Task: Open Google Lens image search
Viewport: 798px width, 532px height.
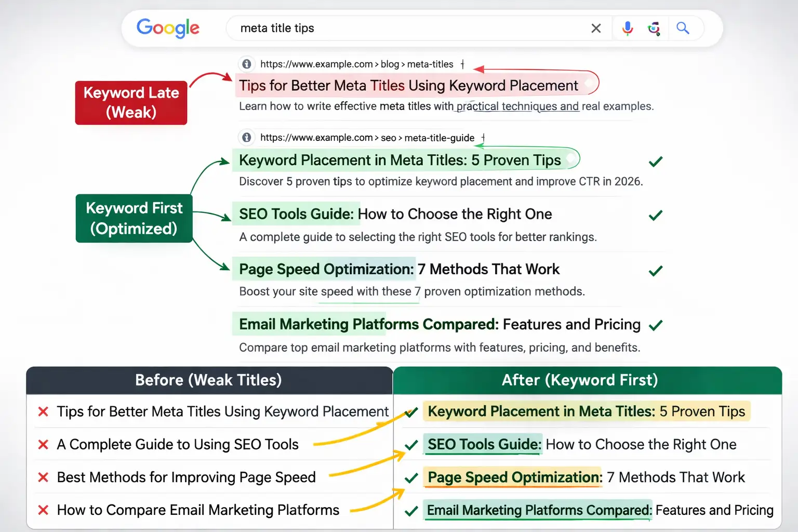Action: [x=654, y=28]
